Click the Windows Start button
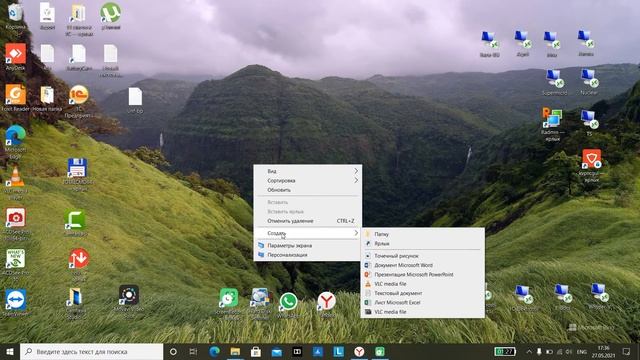The width and height of the screenshot is (640, 360). (10, 351)
